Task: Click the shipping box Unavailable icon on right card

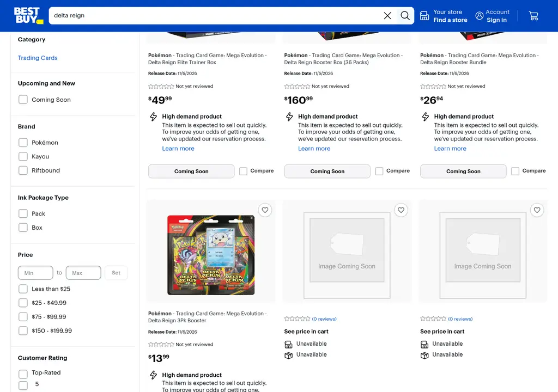Action: 424,356
